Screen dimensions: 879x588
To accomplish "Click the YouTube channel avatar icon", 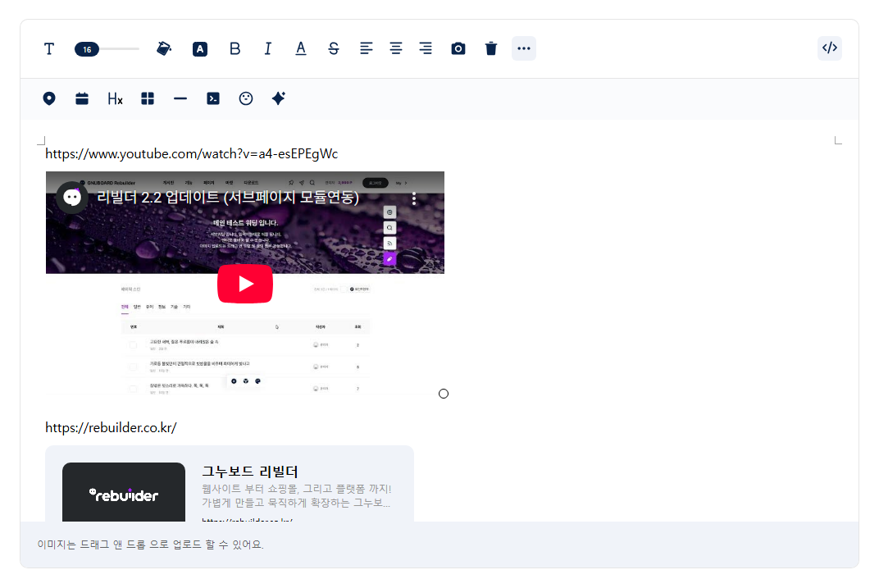I will (x=72, y=198).
